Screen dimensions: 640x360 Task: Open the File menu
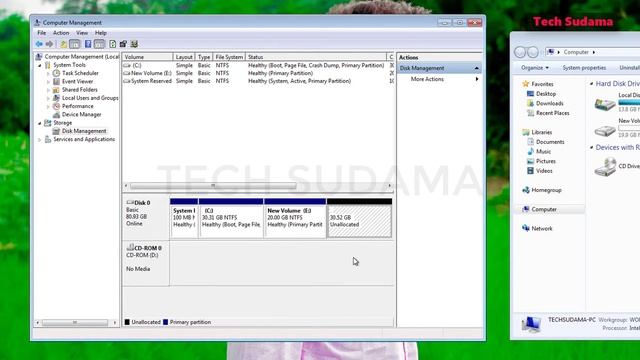tap(42, 33)
